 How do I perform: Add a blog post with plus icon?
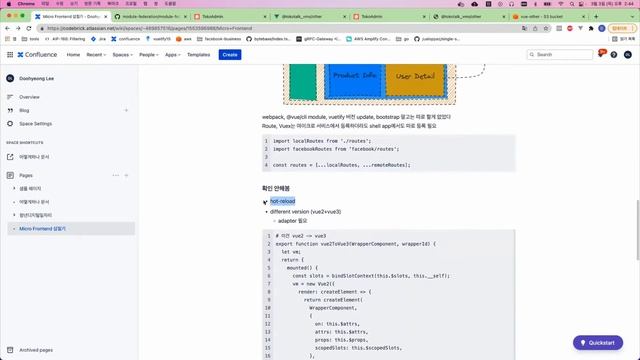[x=126, y=110]
